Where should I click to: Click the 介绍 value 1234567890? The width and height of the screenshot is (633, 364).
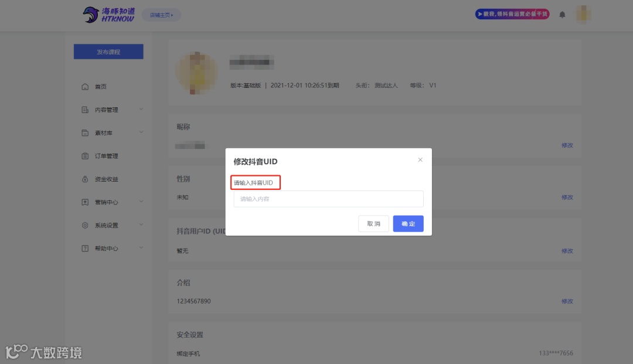pos(193,301)
